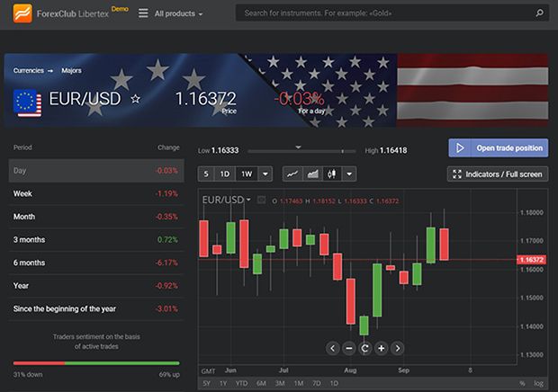
Task: Add EUR/USD to favorites star
Action: point(136,99)
